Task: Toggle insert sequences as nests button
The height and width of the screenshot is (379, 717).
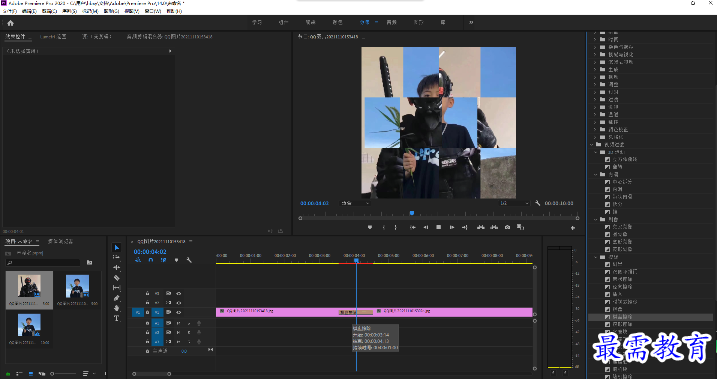Action: (138, 260)
